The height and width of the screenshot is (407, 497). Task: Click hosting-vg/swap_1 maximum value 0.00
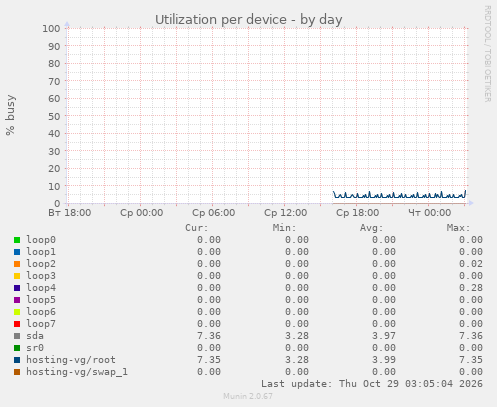pos(471,372)
